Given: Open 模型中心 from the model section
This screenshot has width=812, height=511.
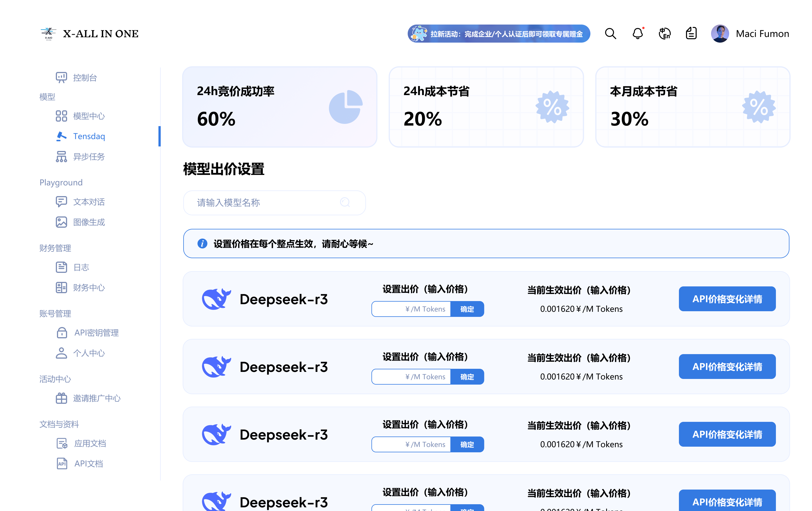Looking at the screenshot, I should pos(89,116).
